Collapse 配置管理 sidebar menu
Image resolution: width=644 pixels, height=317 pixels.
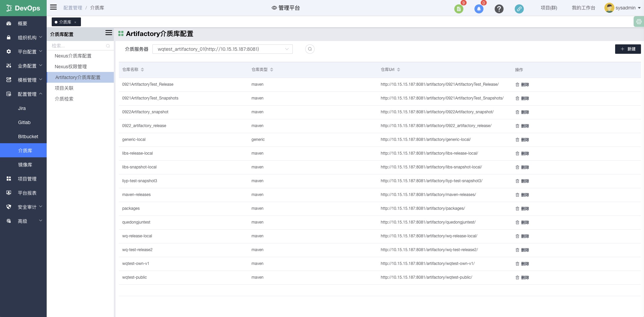point(23,94)
